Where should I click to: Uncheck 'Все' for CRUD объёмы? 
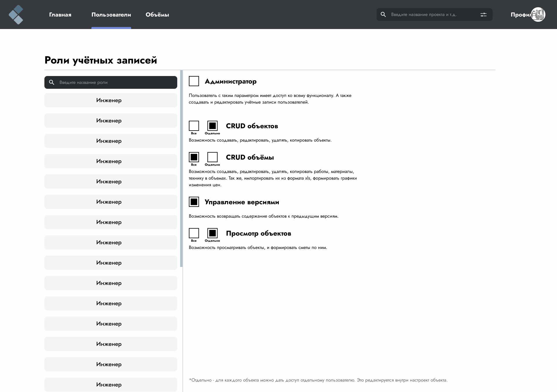click(194, 157)
